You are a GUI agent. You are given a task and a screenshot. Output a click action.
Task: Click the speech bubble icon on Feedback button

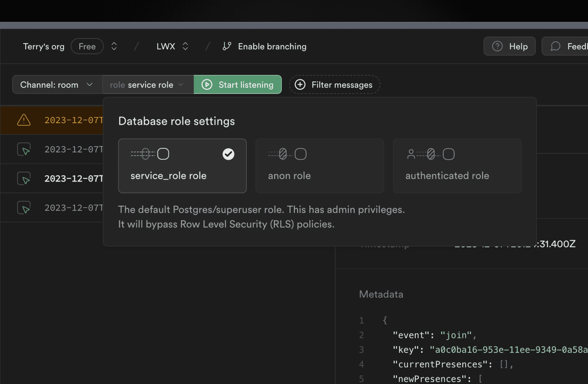[x=555, y=46]
